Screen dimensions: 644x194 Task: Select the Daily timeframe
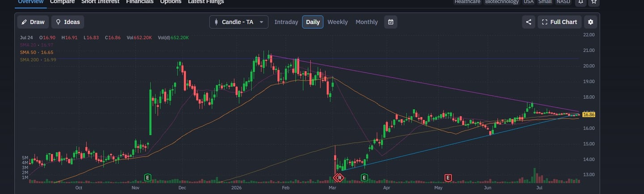click(313, 22)
